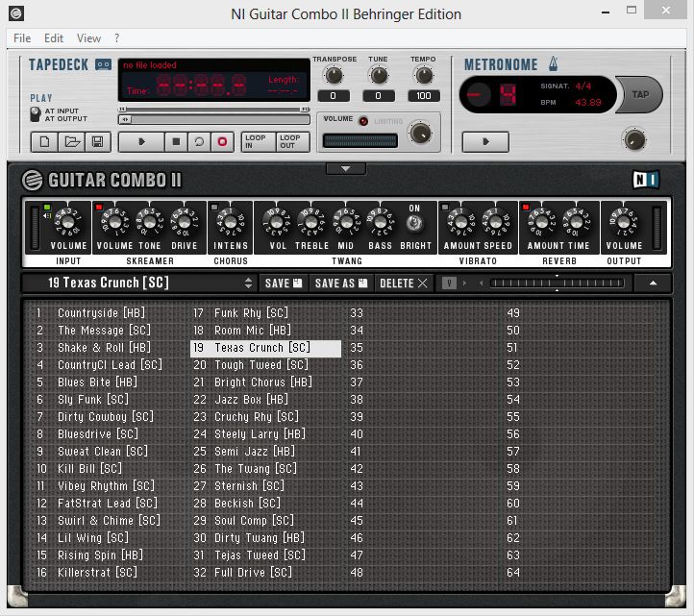Click the tuner pitch meter scale

point(558,283)
